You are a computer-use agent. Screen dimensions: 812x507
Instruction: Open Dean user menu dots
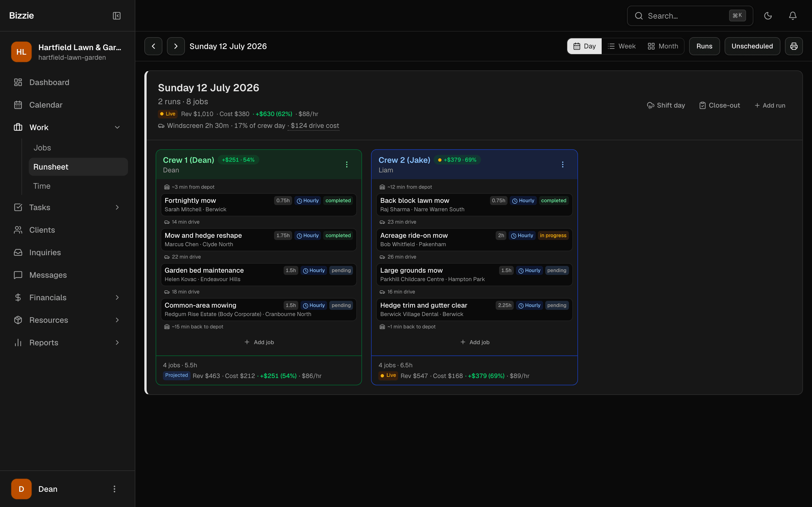pos(114,489)
